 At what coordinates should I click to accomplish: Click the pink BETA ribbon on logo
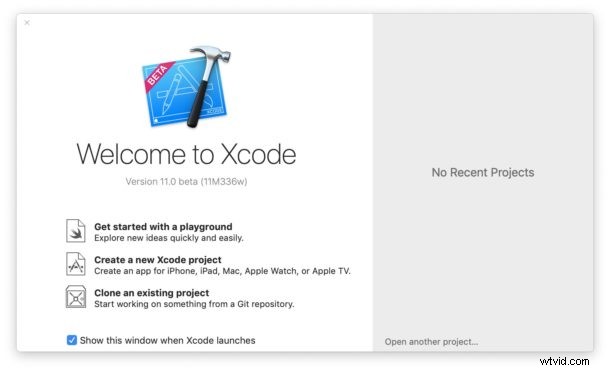pyautogui.click(x=159, y=75)
